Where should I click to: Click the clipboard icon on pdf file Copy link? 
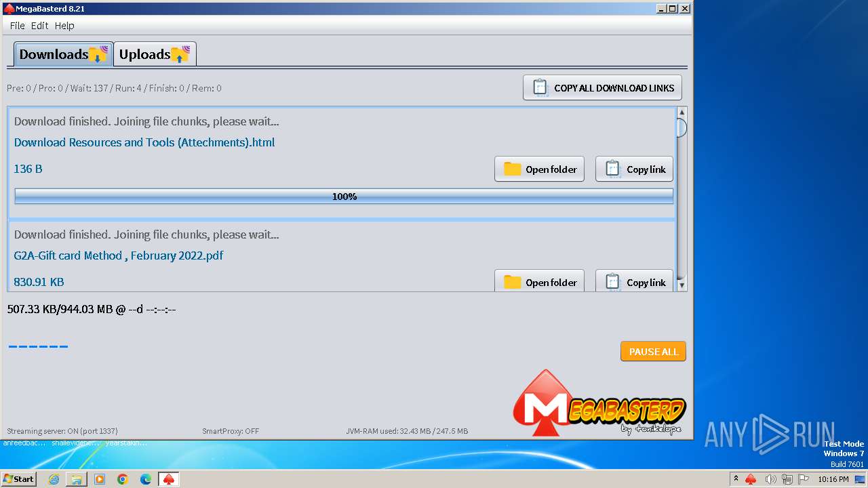click(x=613, y=282)
